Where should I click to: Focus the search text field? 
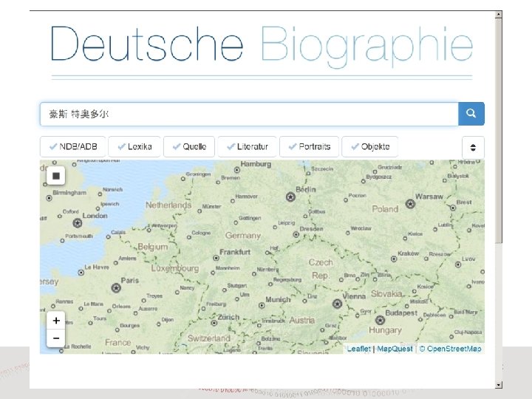click(x=249, y=114)
